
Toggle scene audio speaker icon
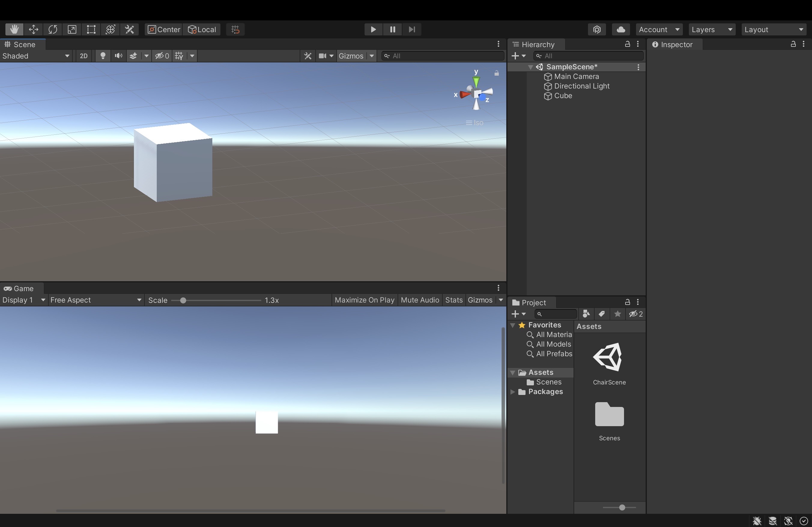coord(118,56)
